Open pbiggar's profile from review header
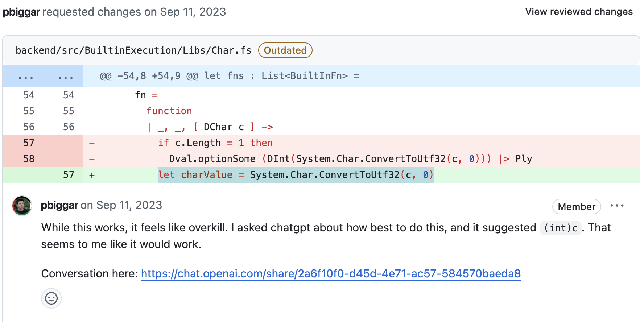Screen dimensions: 644x322 click(x=21, y=12)
